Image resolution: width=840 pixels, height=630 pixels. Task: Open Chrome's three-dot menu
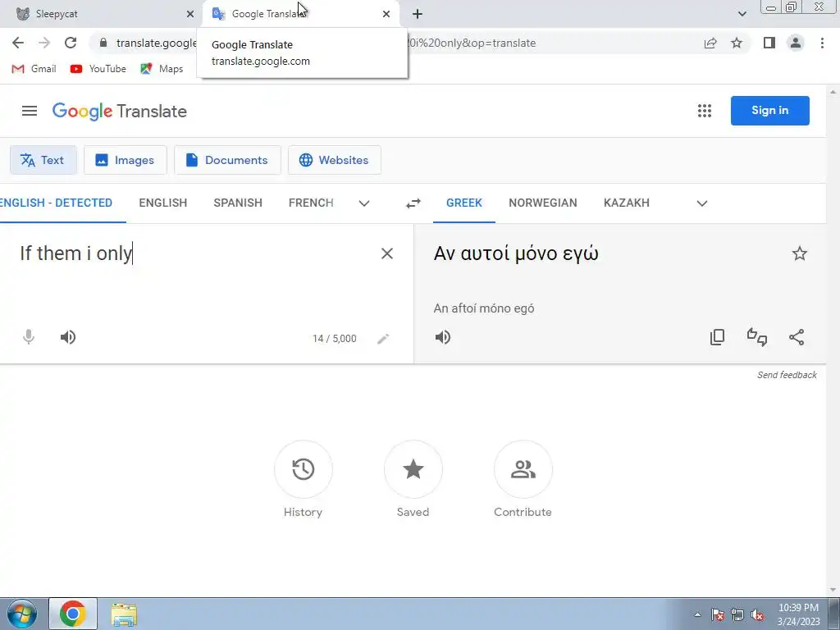click(x=822, y=43)
